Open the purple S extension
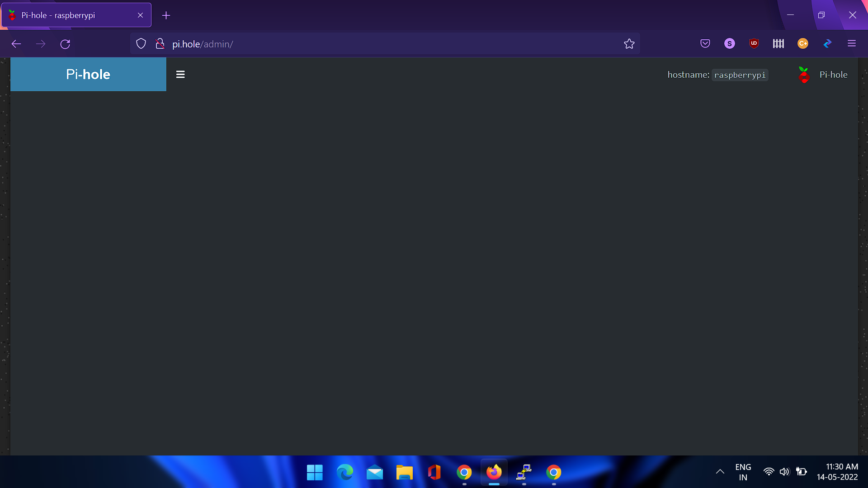The height and width of the screenshot is (488, 868). click(x=730, y=43)
